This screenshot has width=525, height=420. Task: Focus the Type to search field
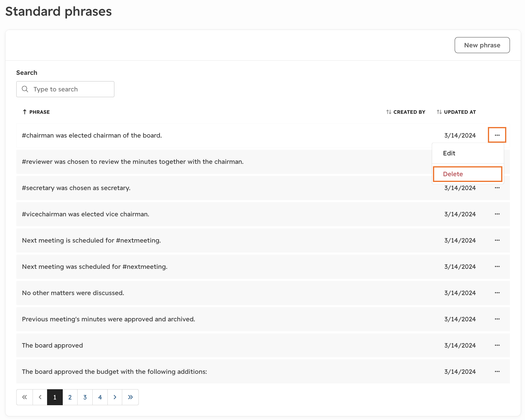[65, 89]
